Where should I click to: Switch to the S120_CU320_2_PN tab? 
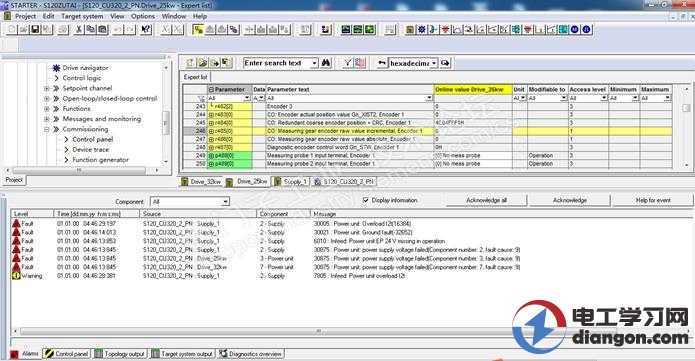pyautogui.click(x=344, y=181)
